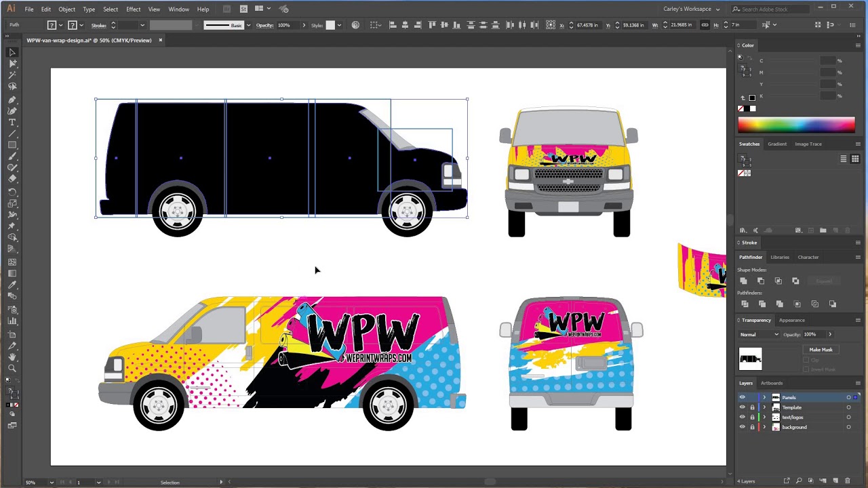Select the Selection tool in the toolbar

[12, 52]
